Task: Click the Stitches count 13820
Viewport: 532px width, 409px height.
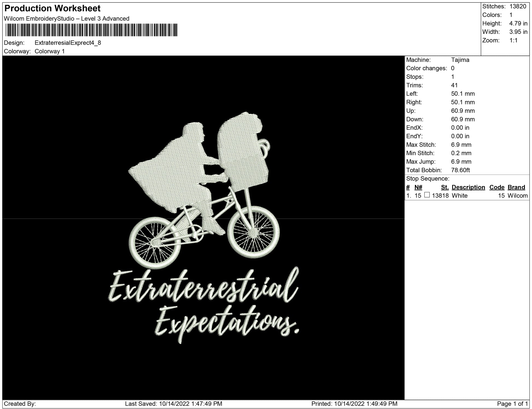Action: [518, 7]
